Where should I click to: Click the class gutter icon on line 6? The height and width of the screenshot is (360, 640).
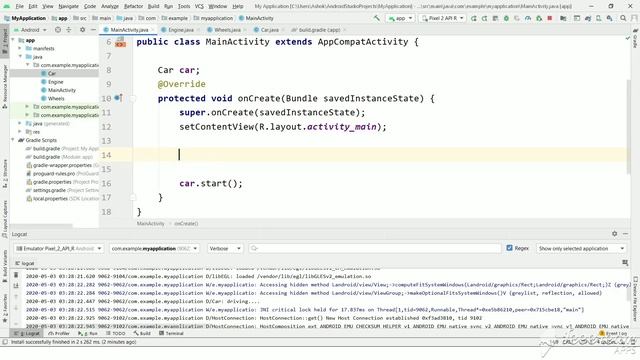tap(120, 42)
